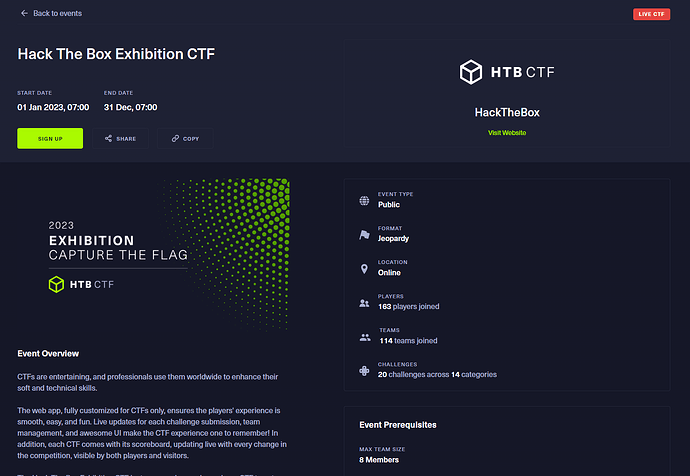
Task: Click the Jeopardy format value
Action: (x=393, y=238)
